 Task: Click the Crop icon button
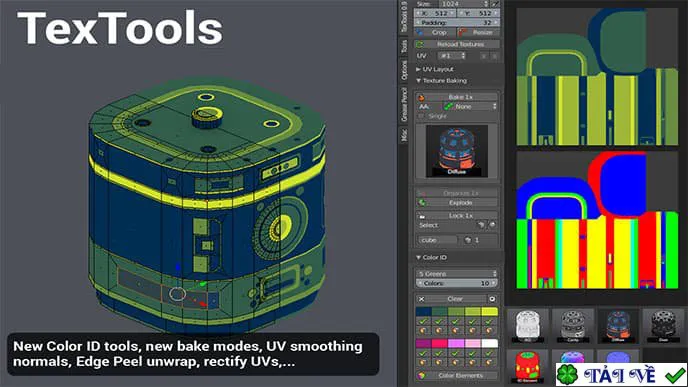pos(420,32)
